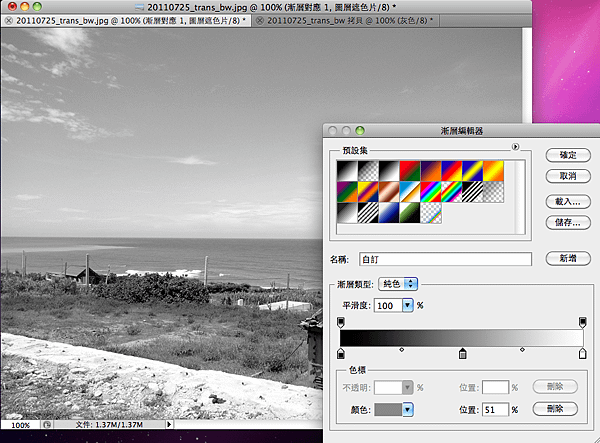Click the main window yellow minimize button
Viewport: 600px width, 443px height.
24,6
